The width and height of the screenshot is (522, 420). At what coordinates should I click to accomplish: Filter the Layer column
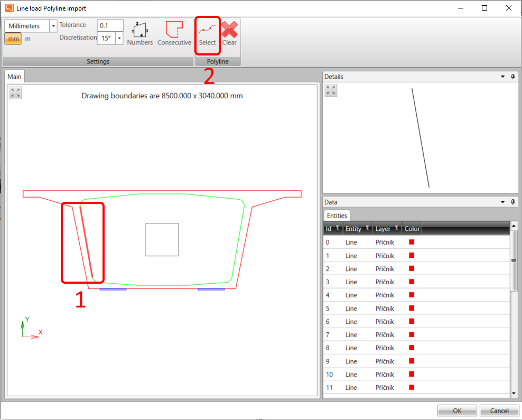[x=397, y=228]
